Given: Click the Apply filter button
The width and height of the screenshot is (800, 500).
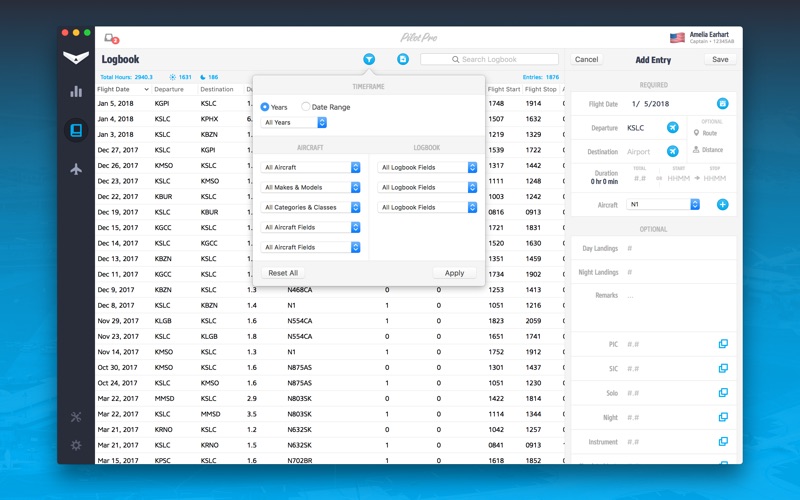Looking at the screenshot, I should click(x=454, y=273).
